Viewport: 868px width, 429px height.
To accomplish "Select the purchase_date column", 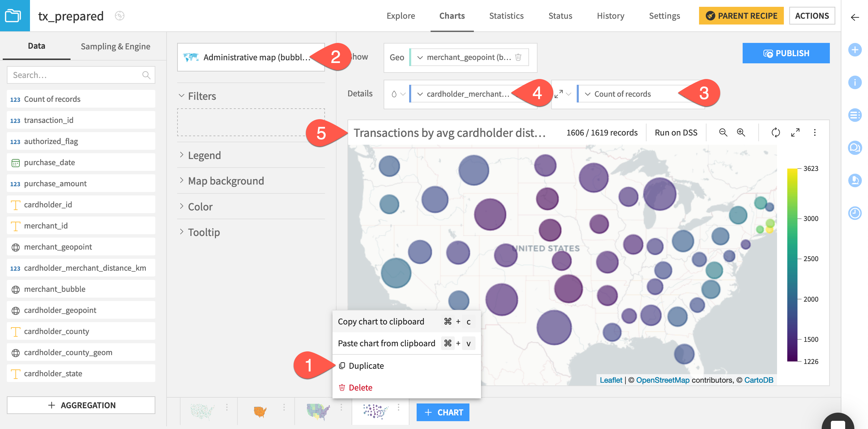I will coord(81,162).
